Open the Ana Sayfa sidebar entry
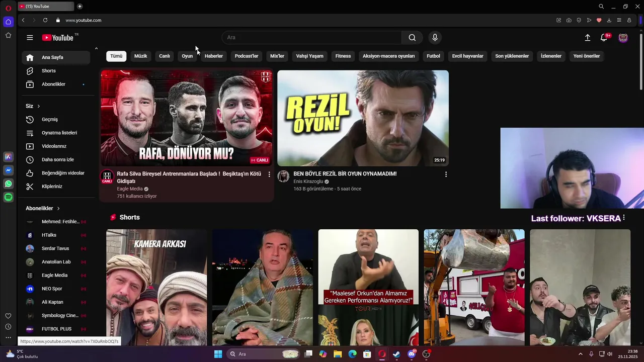 [56, 57]
